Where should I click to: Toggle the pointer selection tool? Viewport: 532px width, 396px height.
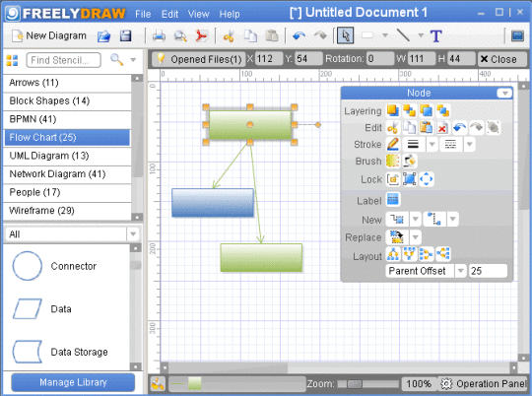tap(346, 35)
